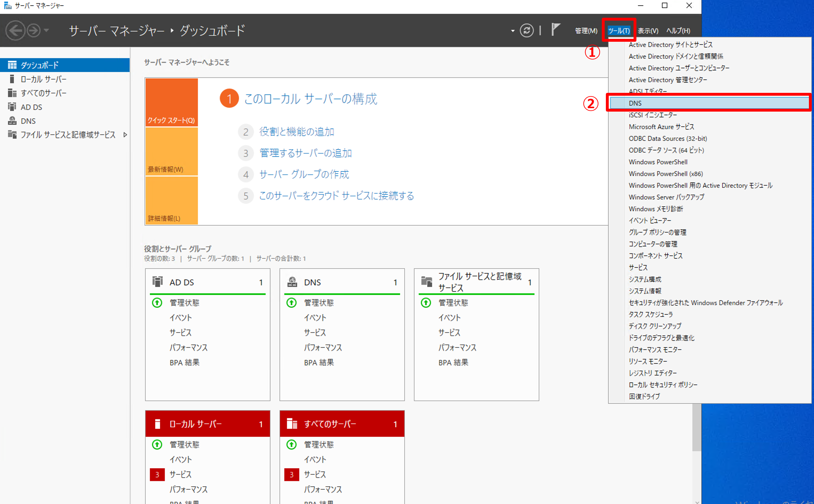Image resolution: width=814 pixels, height=504 pixels.
Task: Open the notifications flag icon
Action: 555,30
